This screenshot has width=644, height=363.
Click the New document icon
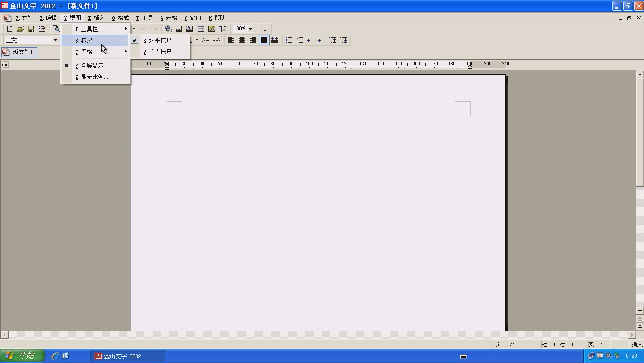tap(9, 29)
